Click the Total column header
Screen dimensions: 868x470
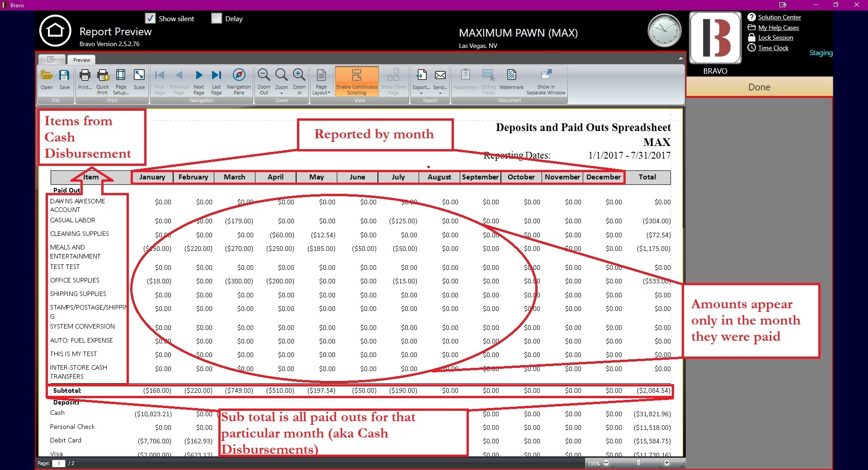pos(647,177)
